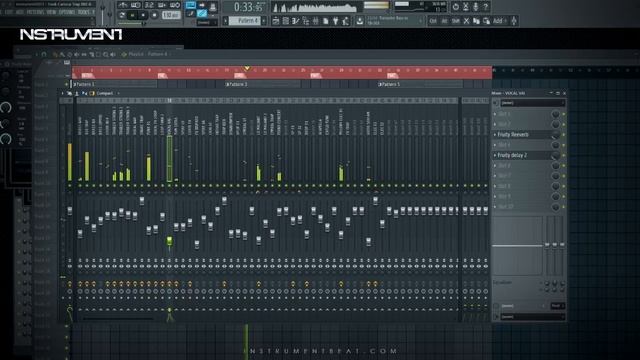Expand the Fruity delay 2 slot arrow
The image size is (640, 360).
tap(495, 155)
